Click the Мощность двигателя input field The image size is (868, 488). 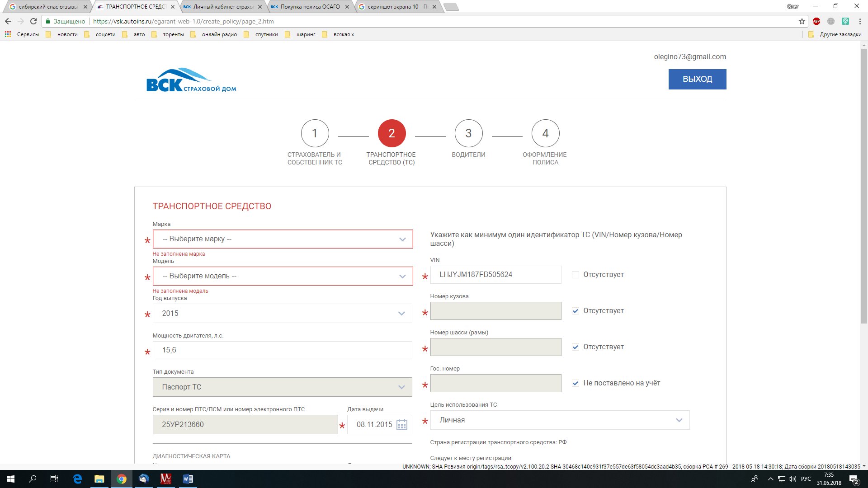tap(283, 350)
